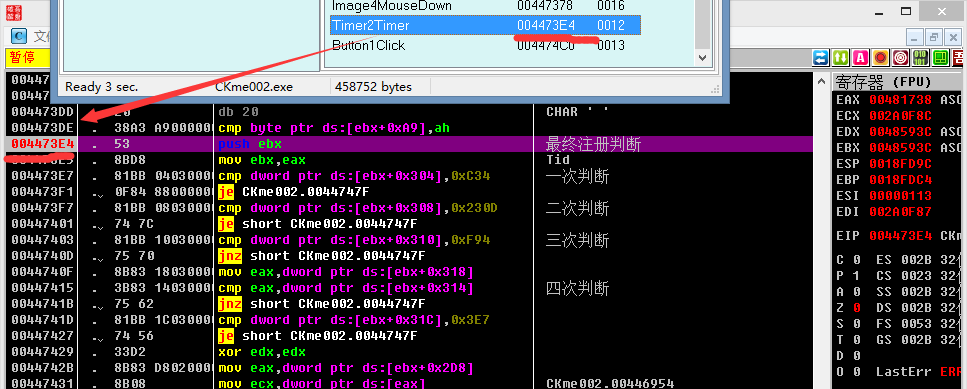967x389 pixels.
Task: Click comment '四次判断'
Action: point(577,288)
